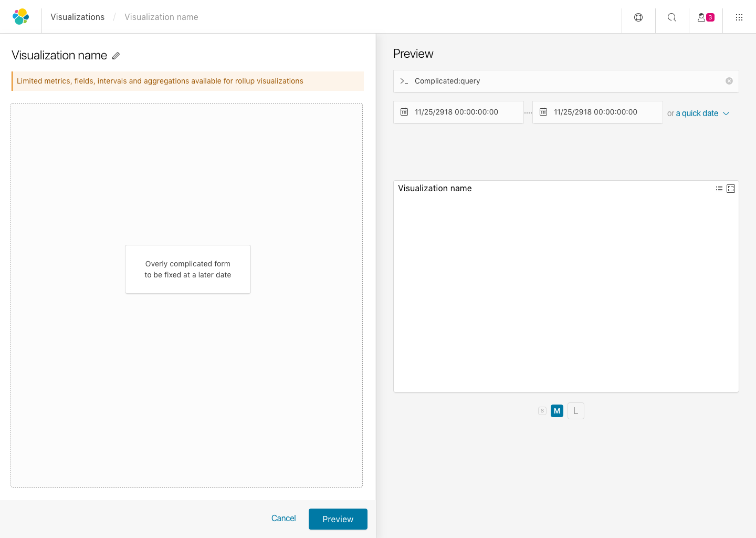This screenshot has height=538, width=756.
Task: Click the start date calendar icon
Action: pos(404,112)
